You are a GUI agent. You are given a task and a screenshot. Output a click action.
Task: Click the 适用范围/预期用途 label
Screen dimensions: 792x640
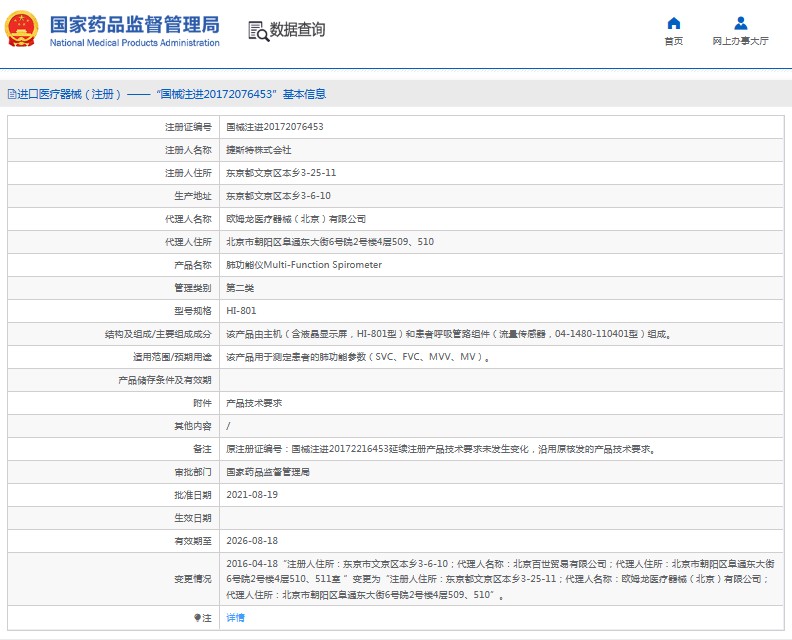point(172,357)
